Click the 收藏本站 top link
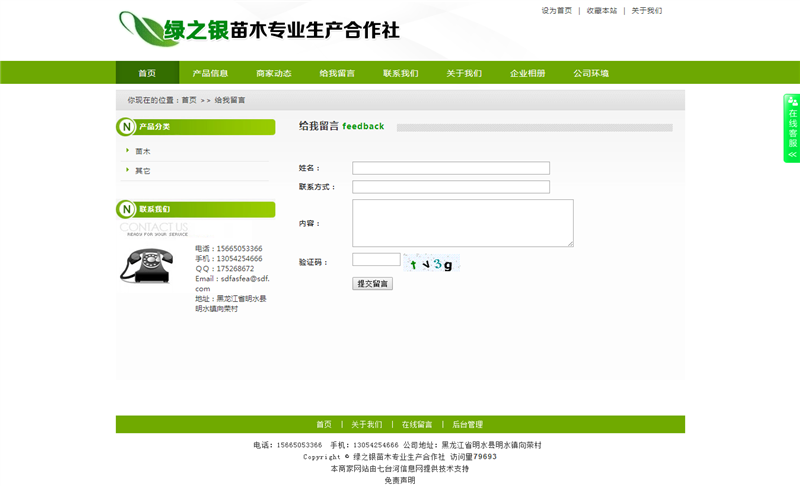The image size is (800, 486). 602,11
